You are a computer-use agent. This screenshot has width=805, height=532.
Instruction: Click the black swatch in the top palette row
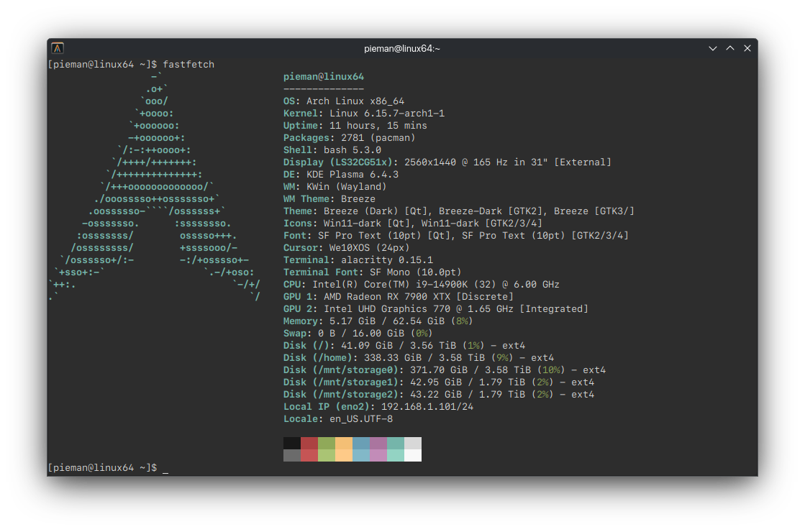coord(292,444)
